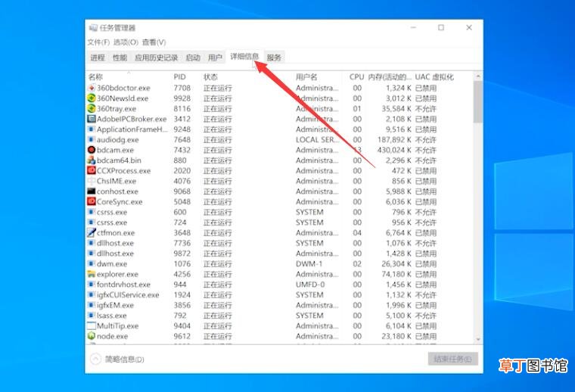Select the ApplicationFrameH... process row

[280, 129]
